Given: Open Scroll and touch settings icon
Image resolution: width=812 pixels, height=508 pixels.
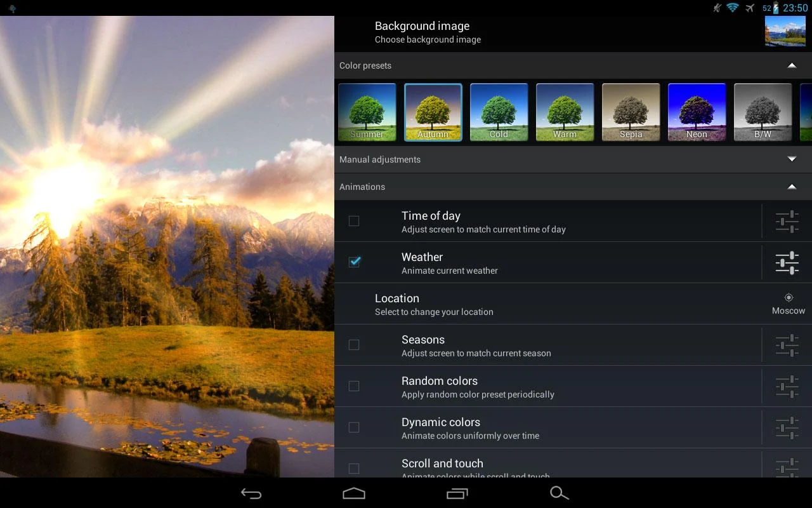Looking at the screenshot, I should [x=786, y=466].
